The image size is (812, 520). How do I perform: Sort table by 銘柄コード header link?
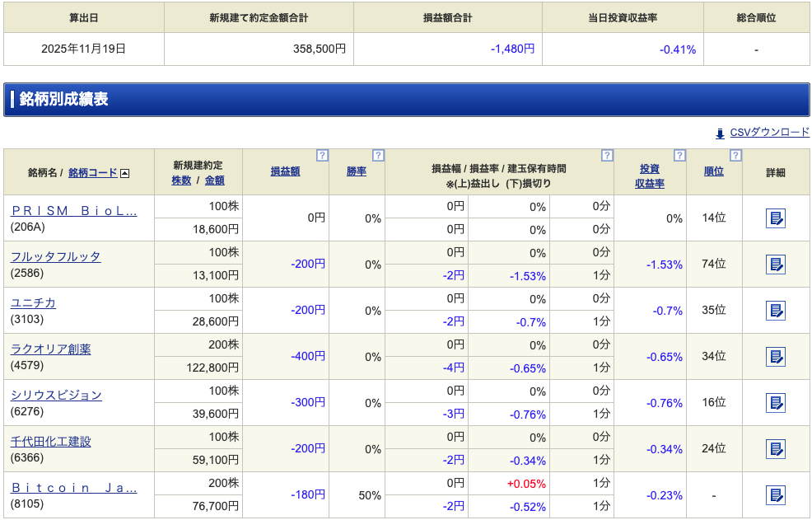pos(93,173)
